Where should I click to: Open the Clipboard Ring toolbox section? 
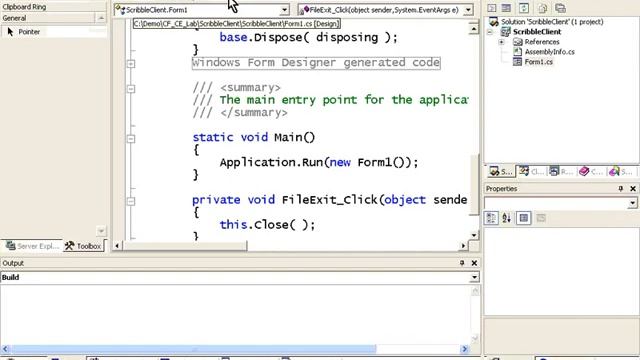[x=53, y=7]
